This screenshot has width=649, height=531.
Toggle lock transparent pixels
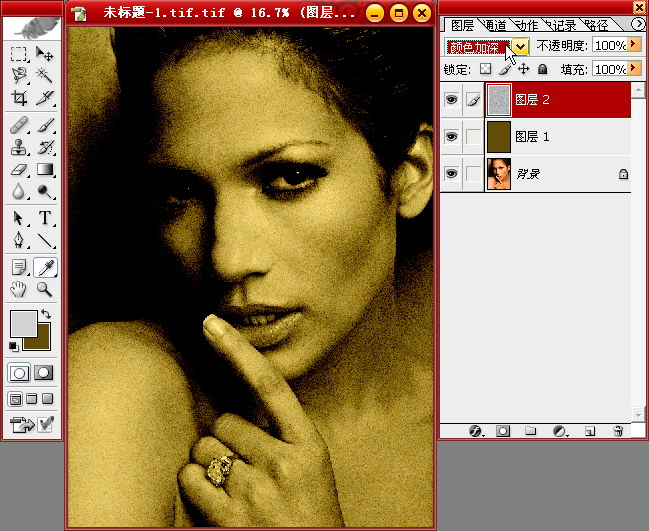[x=486, y=69]
